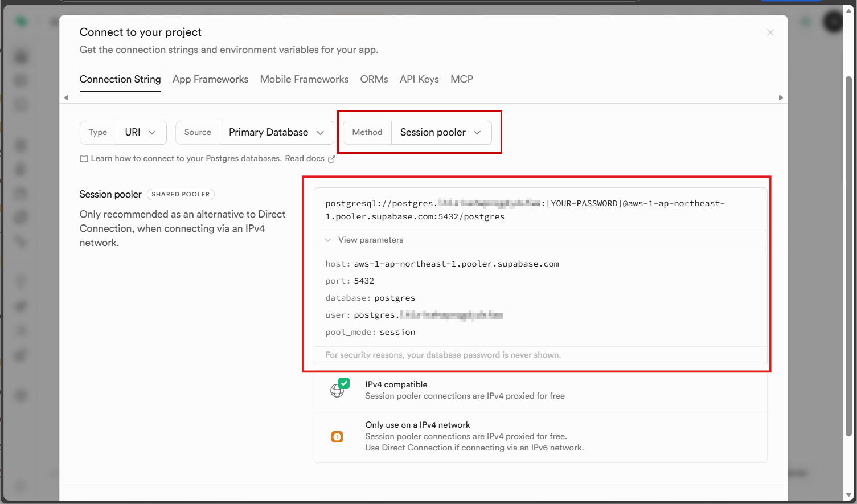The height and width of the screenshot is (504, 857).
Task: Click the scrollbar down arrow
Action: click(848, 495)
